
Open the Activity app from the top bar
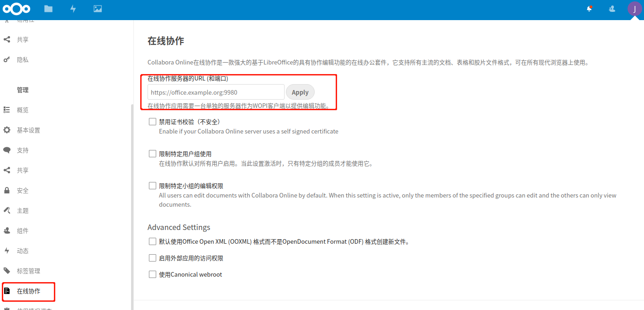(73, 9)
